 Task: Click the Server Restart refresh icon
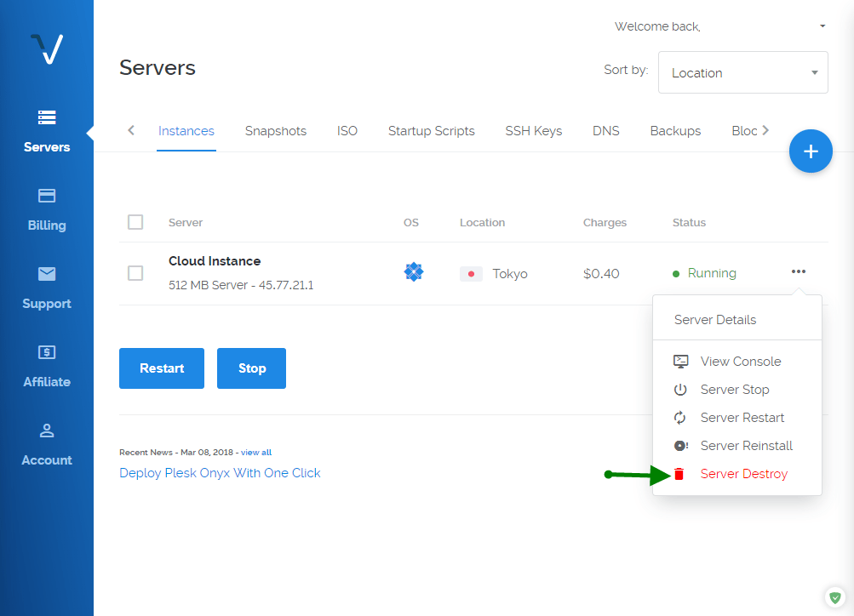[679, 418]
